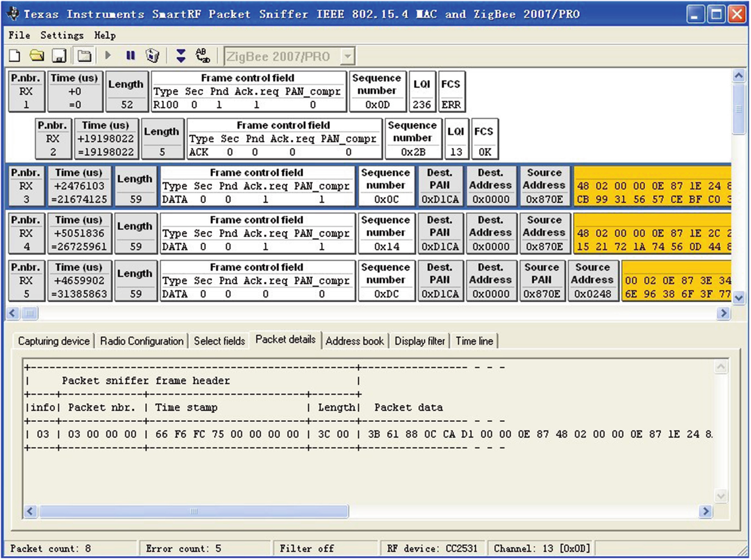Select packet 1 P.nbr. cell
This screenshot has height=560, width=751.
coord(26,91)
